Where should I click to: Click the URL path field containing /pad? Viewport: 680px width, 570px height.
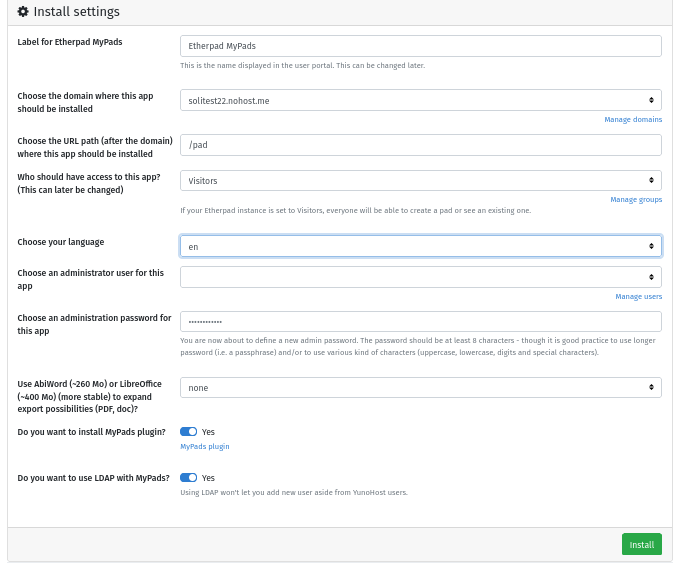(421, 145)
